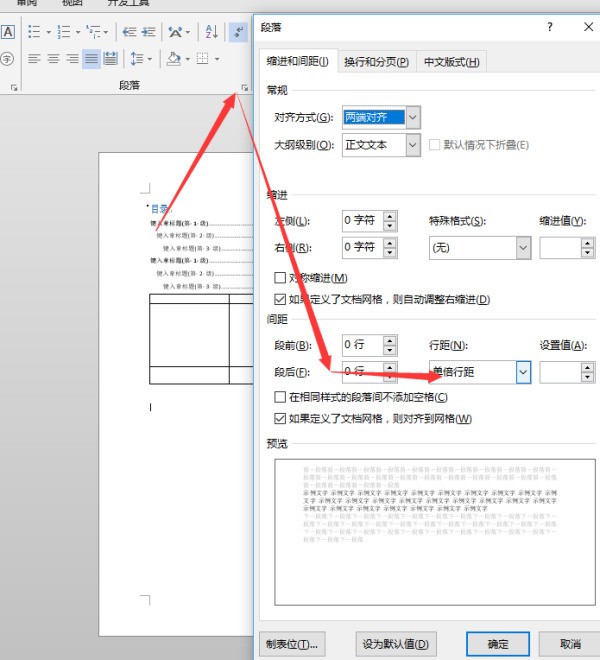The width and height of the screenshot is (600, 660).
Task: Click the borders icon
Action: point(203,59)
